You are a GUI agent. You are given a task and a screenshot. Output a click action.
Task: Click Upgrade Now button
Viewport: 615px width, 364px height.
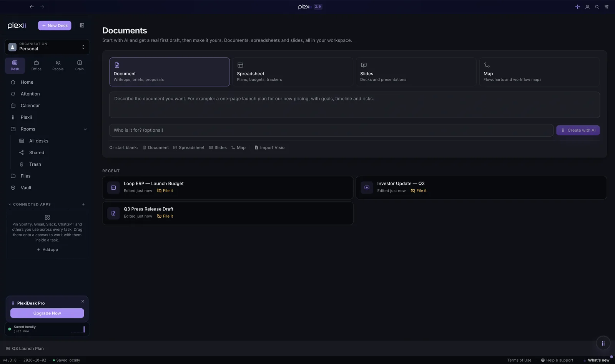[47, 313]
